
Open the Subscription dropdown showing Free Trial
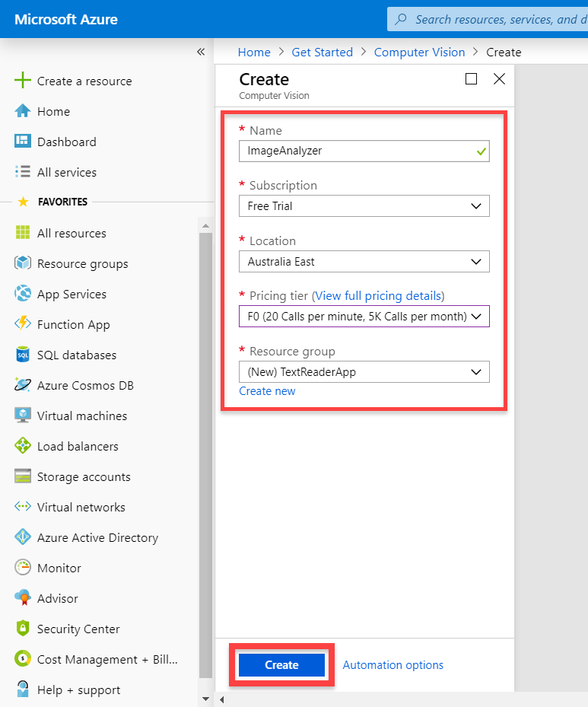364,206
